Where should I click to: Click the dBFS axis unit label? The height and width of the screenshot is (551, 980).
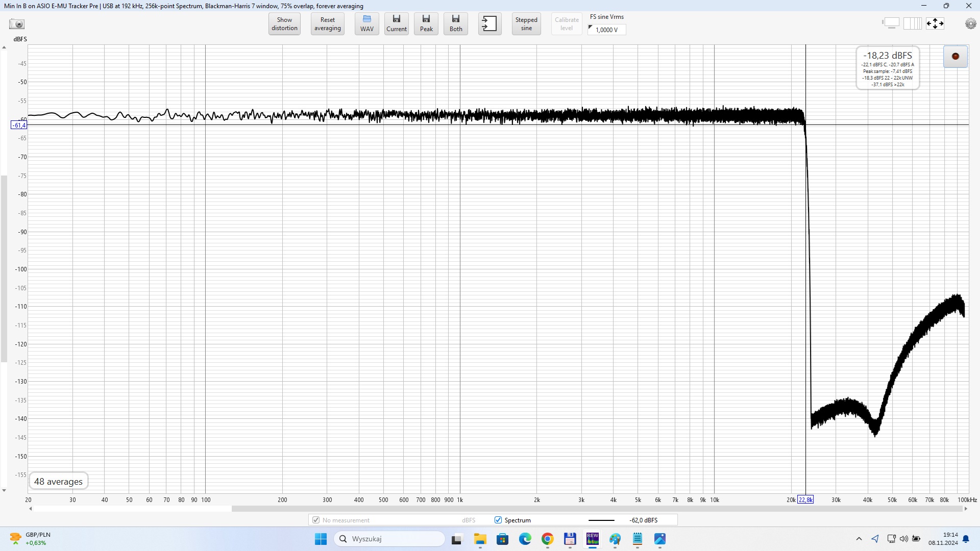(x=20, y=39)
